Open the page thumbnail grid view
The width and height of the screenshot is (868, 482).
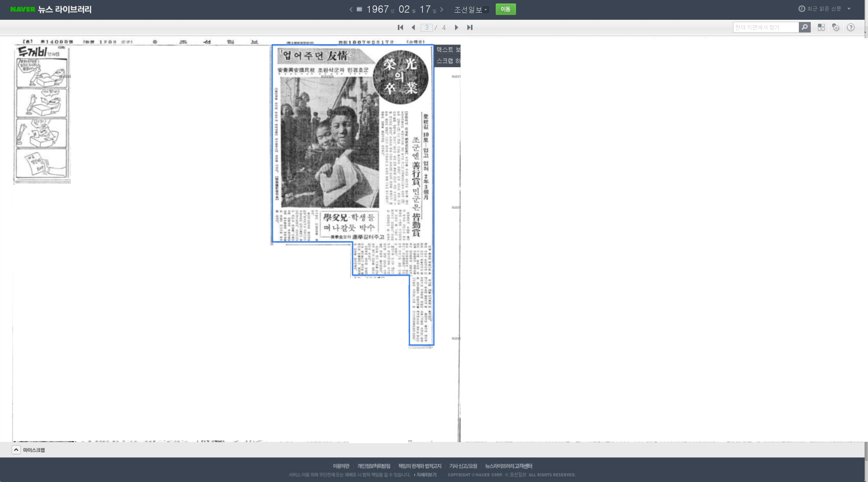[x=821, y=27]
